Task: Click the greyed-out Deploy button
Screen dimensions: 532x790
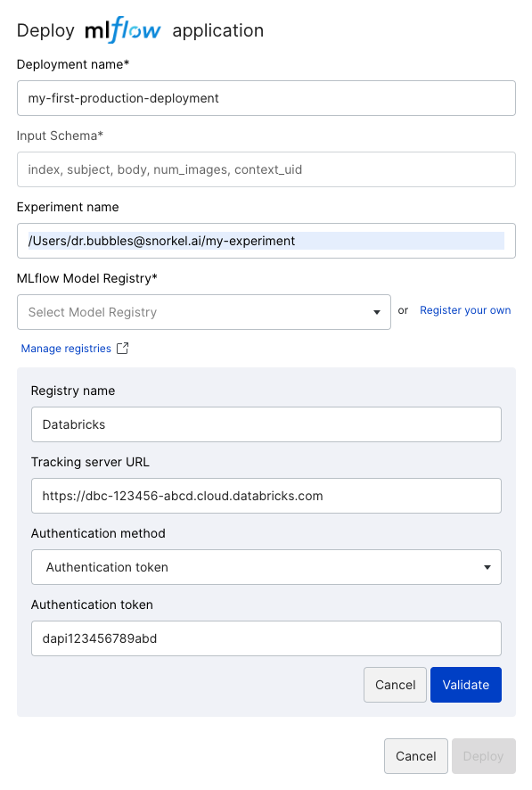Action: [484, 756]
